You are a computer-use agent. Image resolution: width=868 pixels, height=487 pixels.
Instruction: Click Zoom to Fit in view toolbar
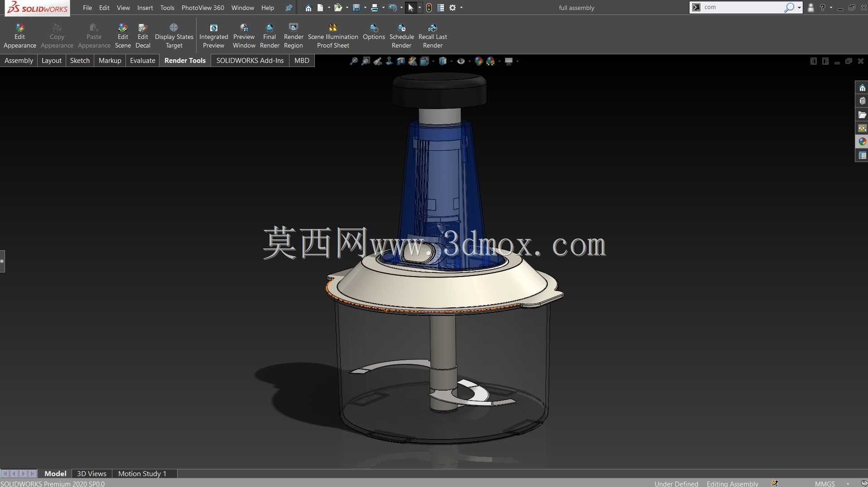pyautogui.click(x=354, y=61)
